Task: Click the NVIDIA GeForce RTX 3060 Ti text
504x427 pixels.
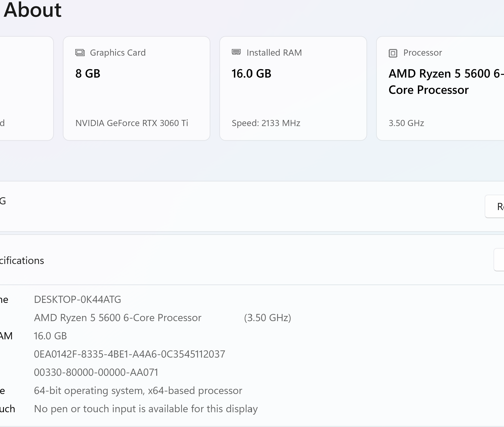Action: [132, 123]
